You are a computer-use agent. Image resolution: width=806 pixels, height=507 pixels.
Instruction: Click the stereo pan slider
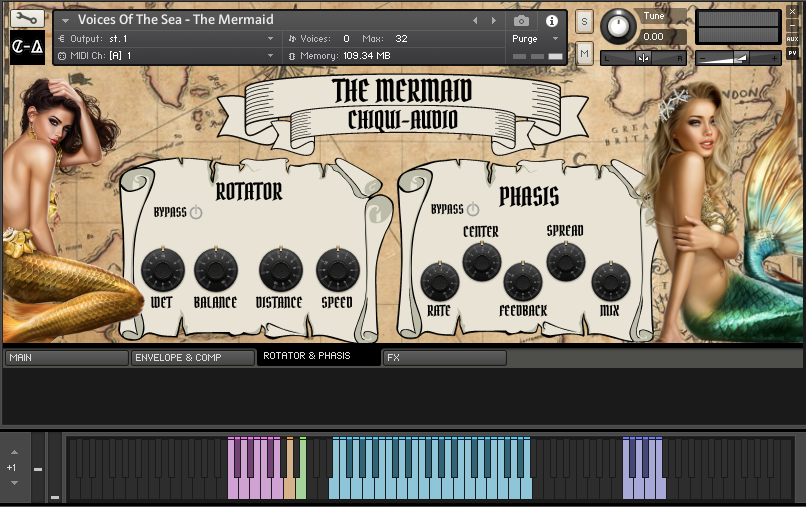[643, 58]
